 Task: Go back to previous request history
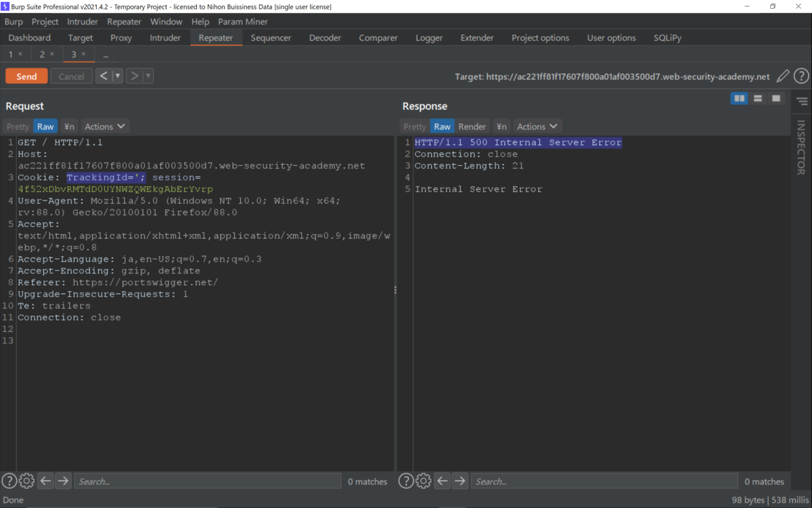(104, 76)
